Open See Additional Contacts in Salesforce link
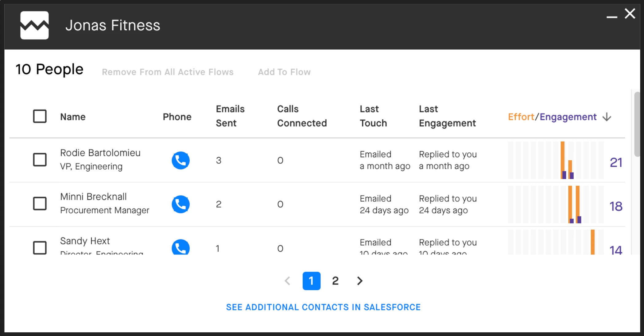Image resolution: width=644 pixels, height=336 pixels. click(323, 307)
